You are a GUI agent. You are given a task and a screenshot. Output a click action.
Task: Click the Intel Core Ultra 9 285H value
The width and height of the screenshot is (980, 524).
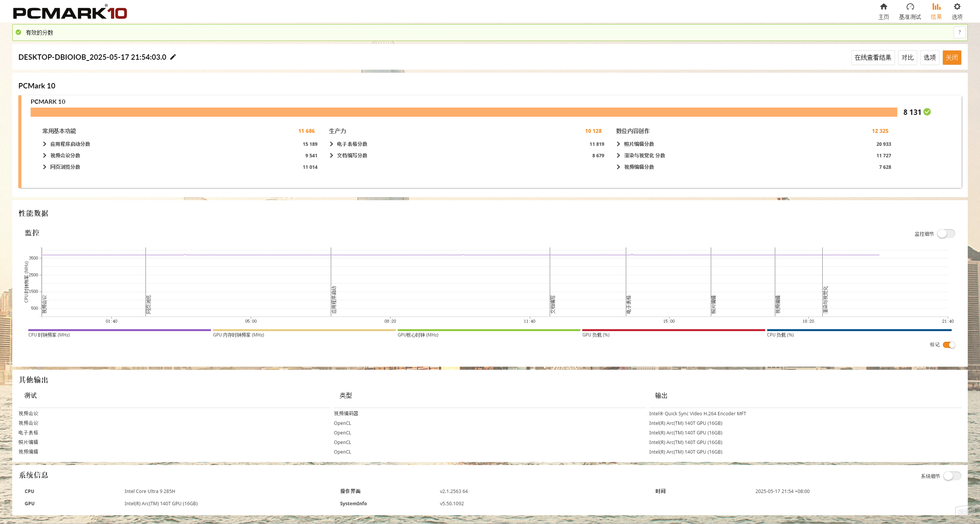(x=150, y=491)
